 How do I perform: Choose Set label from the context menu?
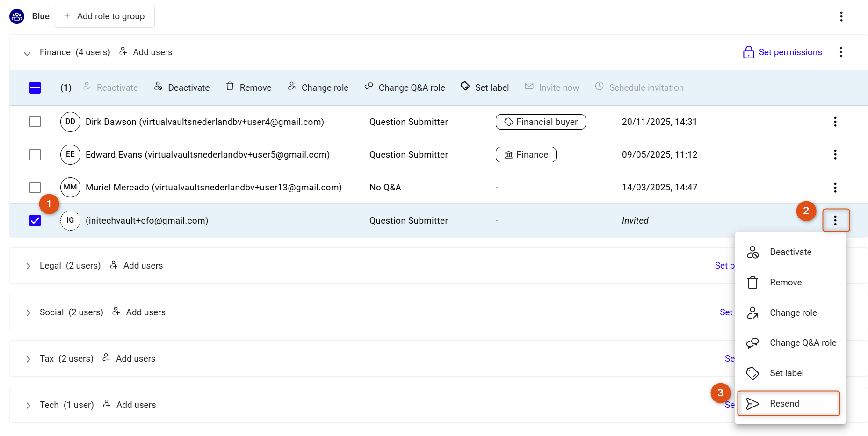[x=790, y=373]
